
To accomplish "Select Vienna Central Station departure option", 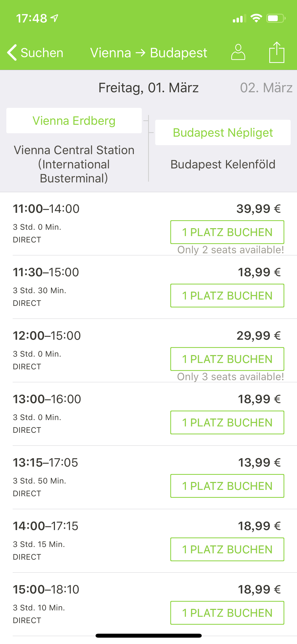I will pos(74,164).
